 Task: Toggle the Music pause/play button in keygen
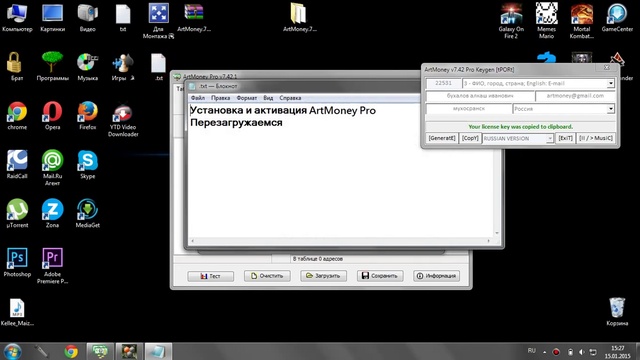[x=596, y=138]
